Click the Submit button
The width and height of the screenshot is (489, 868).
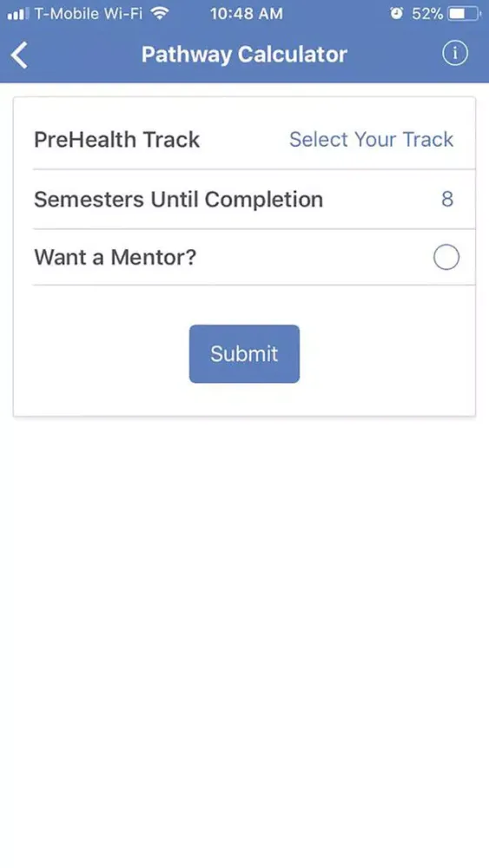pos(244,354)
